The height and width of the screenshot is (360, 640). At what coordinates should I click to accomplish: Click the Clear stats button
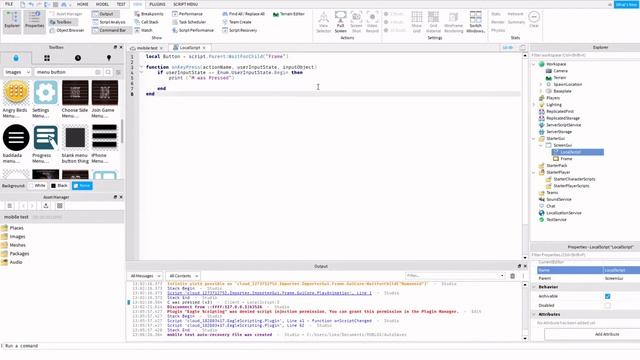[534, 20]
